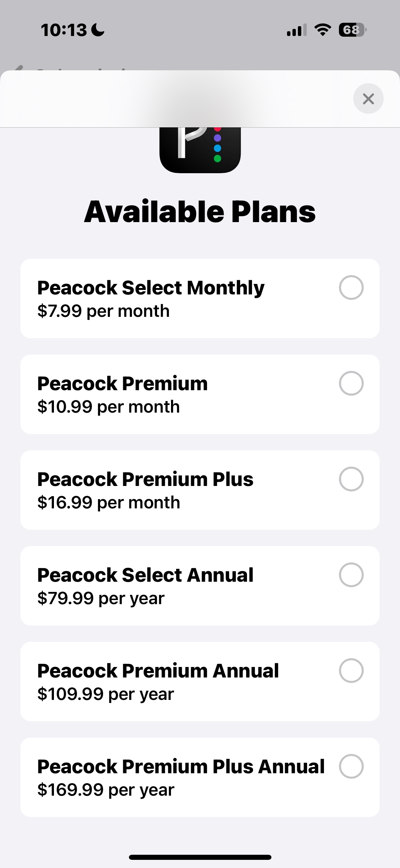
Task: Select Peacock Premium Plus Annual radio button
Action: 351,766
